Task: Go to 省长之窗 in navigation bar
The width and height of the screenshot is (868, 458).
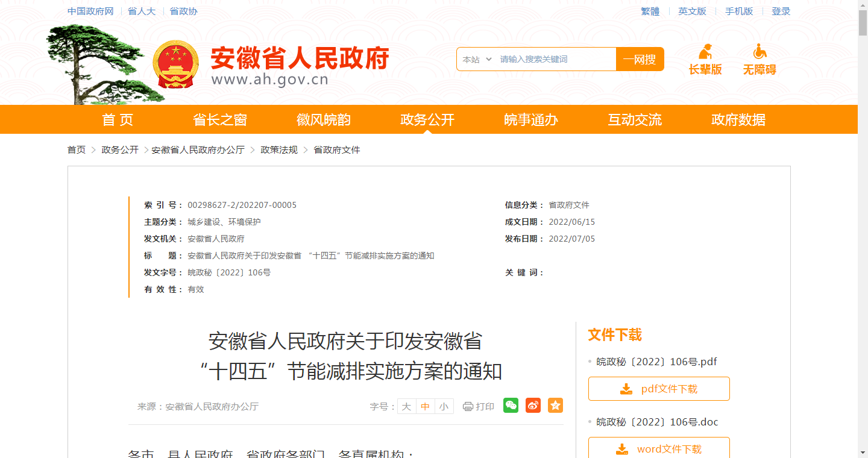Action: pos(219,119)
